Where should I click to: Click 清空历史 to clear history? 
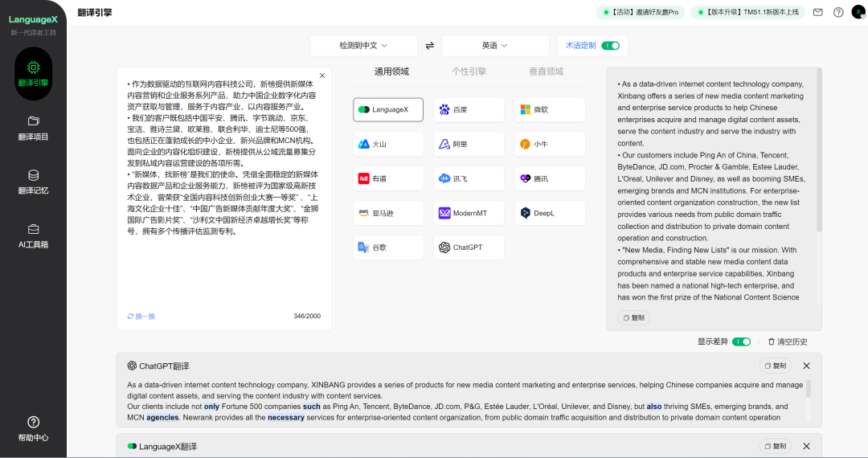(787, 341)
